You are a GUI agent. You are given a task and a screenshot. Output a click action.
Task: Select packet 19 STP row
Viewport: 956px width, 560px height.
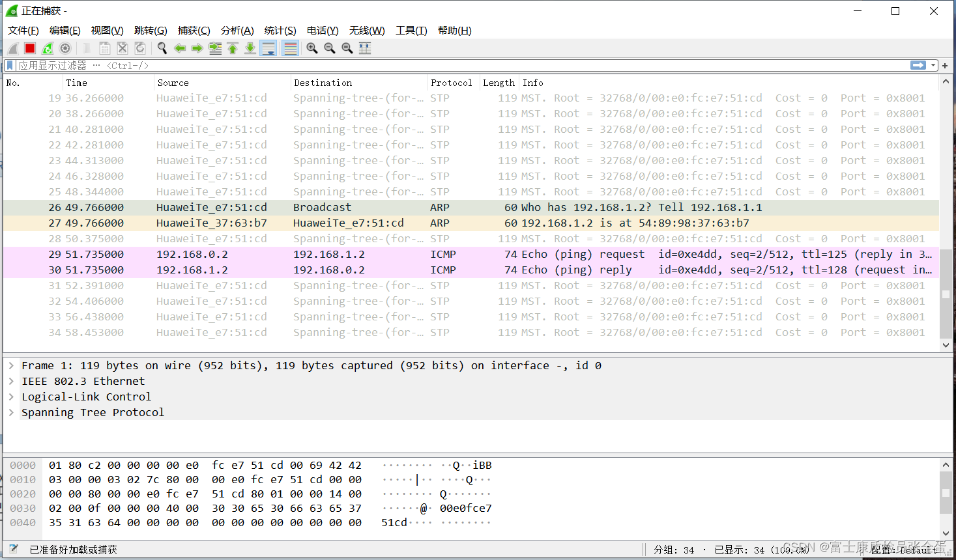pyautogui.click(x=471, y=98)
